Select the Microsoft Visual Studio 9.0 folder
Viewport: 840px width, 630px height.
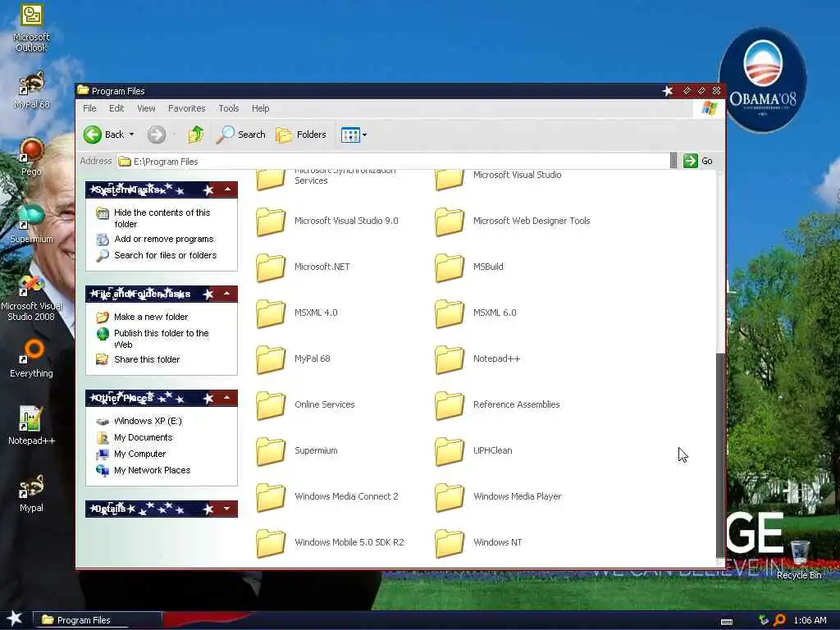point(327,221)
